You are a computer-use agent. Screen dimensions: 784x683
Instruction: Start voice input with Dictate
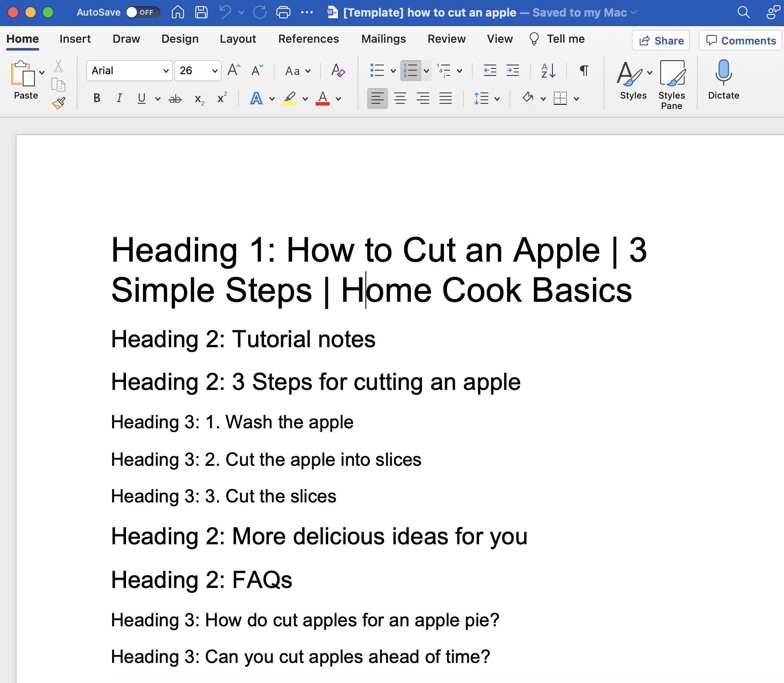pyautogui.click(x=723, y=81)
